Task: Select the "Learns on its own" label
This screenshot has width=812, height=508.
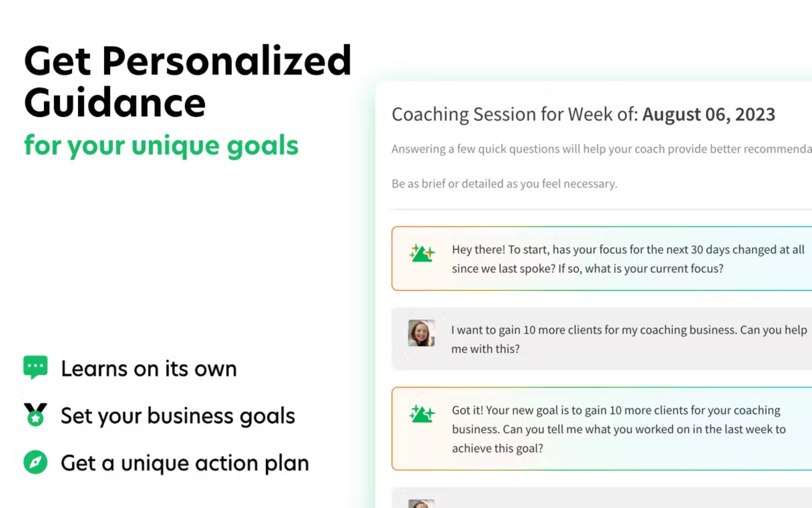Action: (149, 369)
